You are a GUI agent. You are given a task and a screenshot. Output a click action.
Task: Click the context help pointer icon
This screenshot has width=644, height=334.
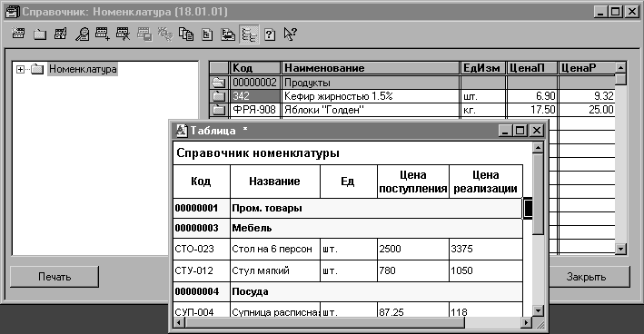point(290,34)
